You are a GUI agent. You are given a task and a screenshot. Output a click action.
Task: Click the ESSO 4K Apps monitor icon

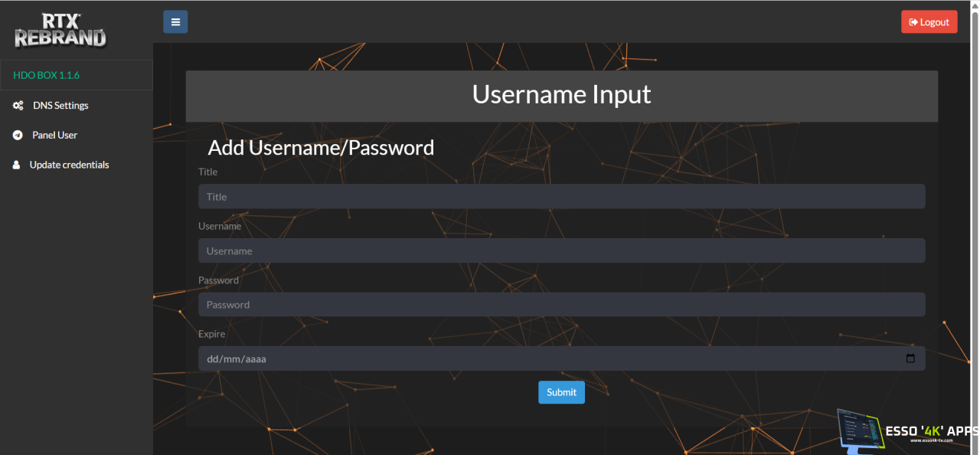click(x=860, y=428)
